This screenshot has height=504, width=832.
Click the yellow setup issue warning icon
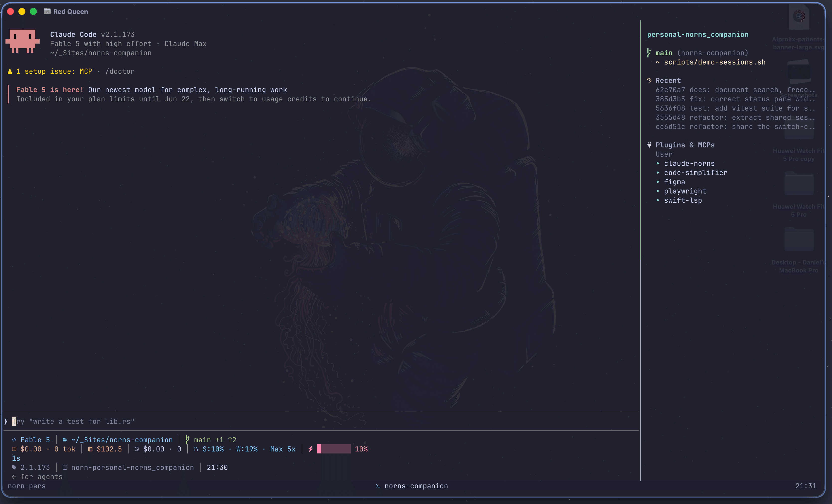pos(10,71)
